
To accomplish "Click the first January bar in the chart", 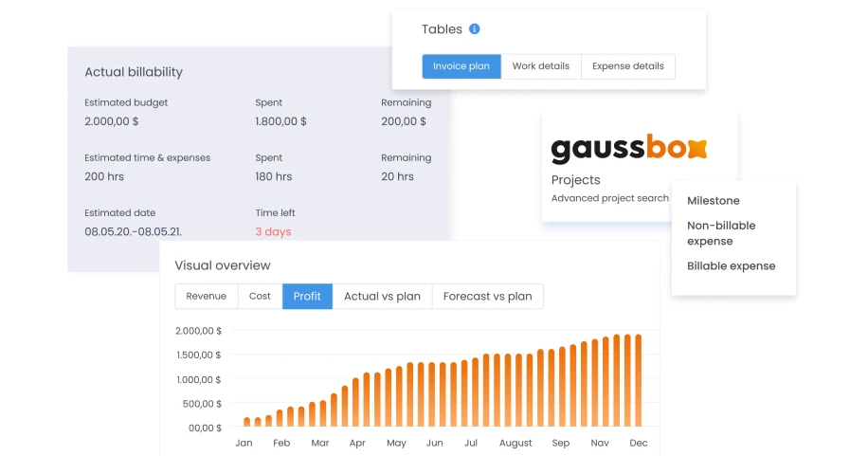I will click(247, 421).
